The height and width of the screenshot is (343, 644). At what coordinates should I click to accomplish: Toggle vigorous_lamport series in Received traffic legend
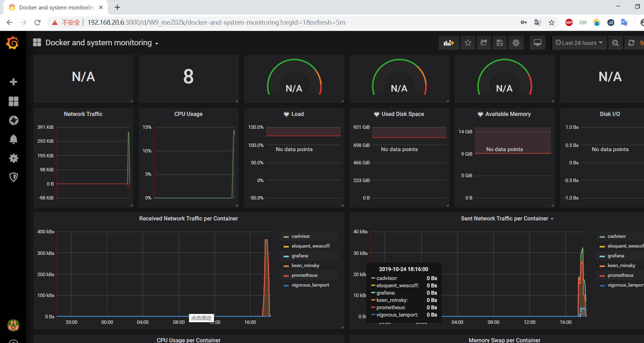click(x=310, y=285)
